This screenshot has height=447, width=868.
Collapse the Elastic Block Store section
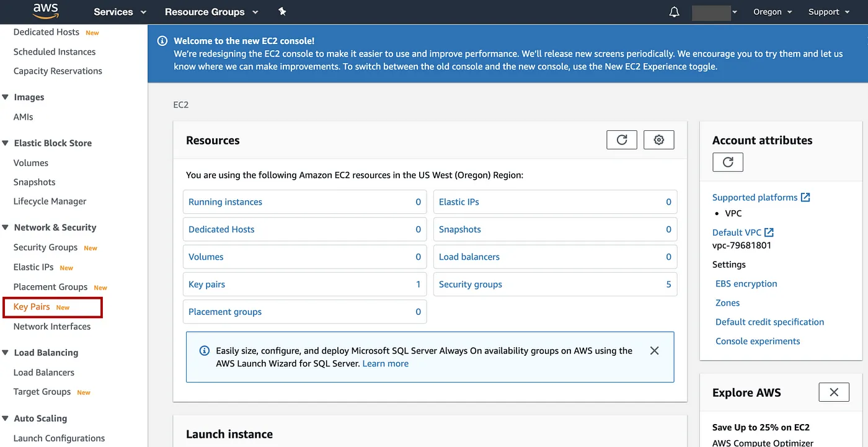pyautogui.click(x=6, y=143)
